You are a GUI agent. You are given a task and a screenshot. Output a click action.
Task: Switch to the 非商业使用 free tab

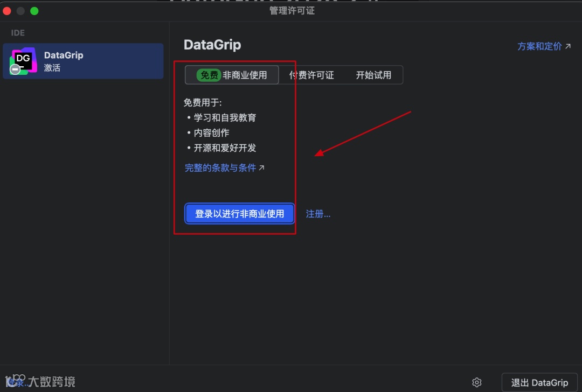point(232,75)
